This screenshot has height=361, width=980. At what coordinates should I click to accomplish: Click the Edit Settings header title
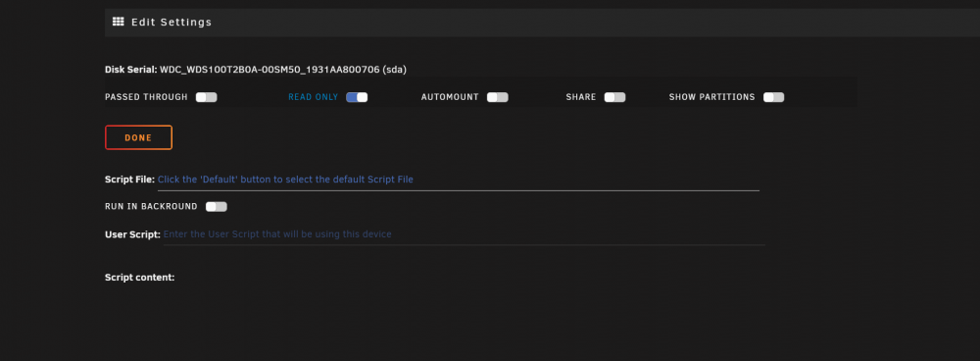(x=171, y=22)
